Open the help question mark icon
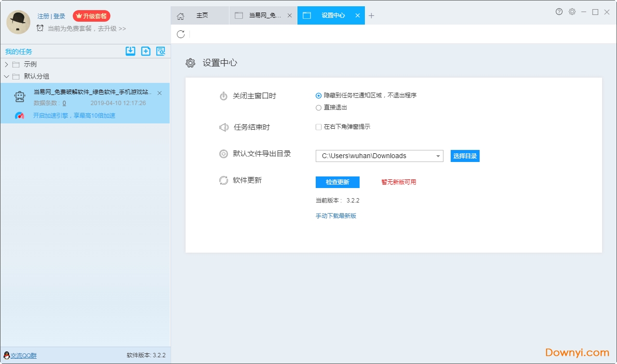The height and width of the screenshot is (364, 617). click(x=558, y=12)
